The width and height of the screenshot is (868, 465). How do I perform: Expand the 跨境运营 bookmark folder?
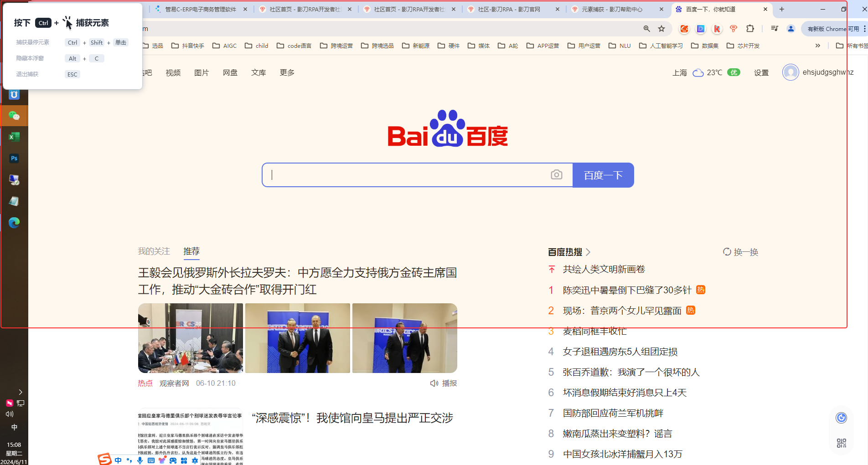tap(336, 46)
